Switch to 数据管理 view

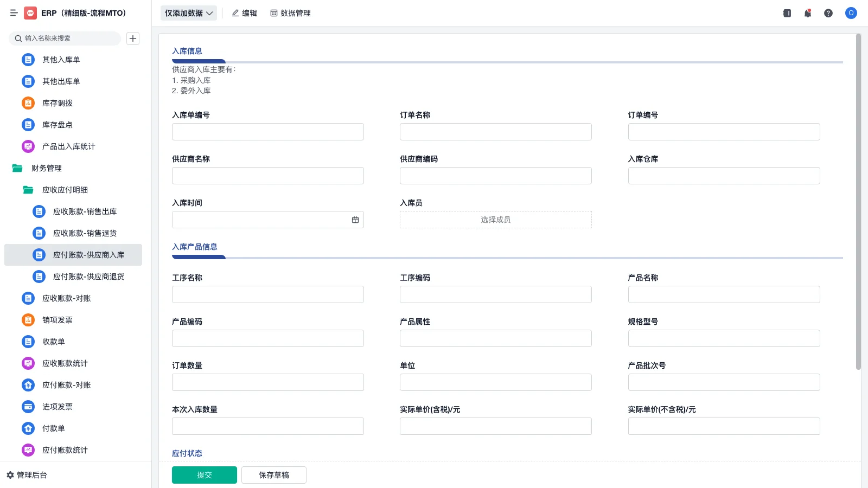tap(290, 13)
